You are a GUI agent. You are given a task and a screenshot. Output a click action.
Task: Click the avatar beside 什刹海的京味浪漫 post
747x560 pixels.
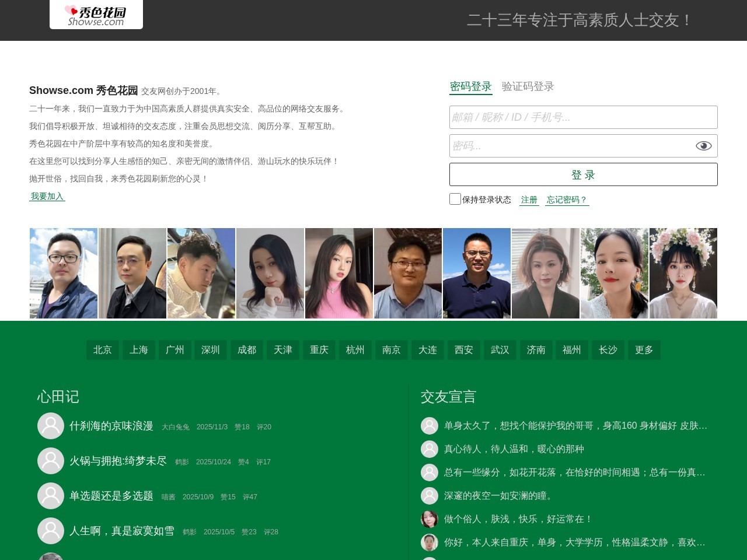[x=51, y=426]
